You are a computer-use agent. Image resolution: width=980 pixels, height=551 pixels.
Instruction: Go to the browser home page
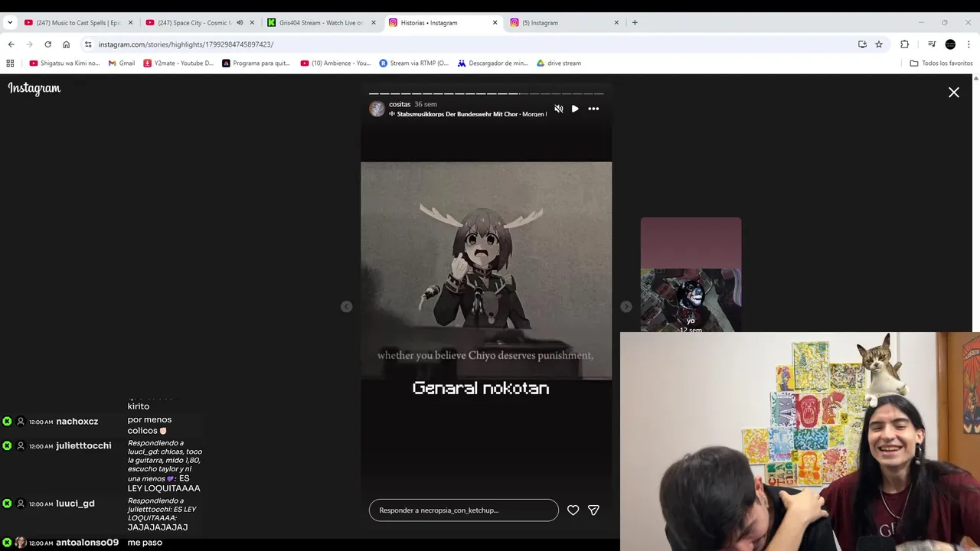click(66, 44)
